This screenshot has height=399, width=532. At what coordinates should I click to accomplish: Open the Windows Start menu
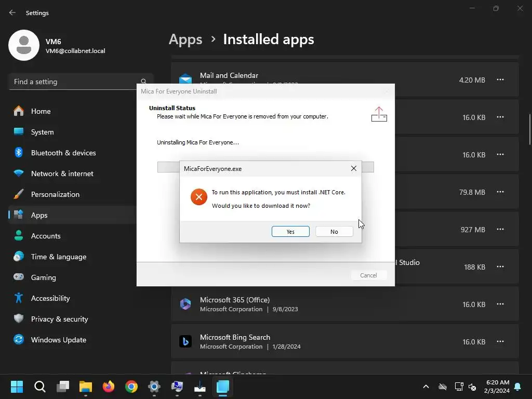coord(17,387)
